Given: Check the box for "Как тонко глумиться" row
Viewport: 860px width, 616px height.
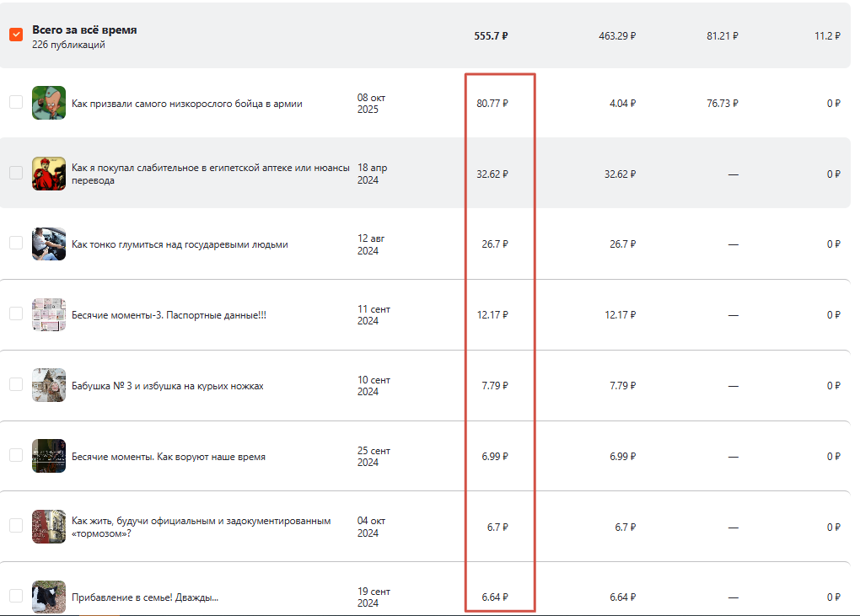Looking at the screenshot, I should tap(16, 243).
